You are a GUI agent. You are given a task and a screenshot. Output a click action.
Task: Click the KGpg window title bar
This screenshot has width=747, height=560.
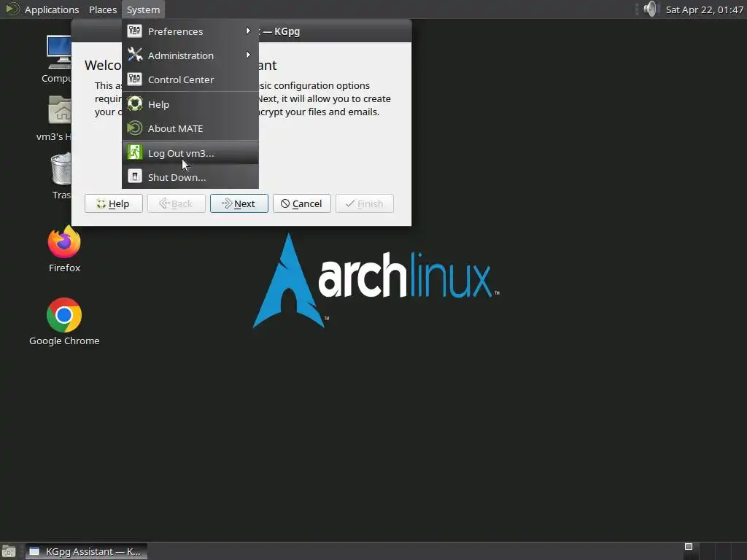pyautogui.click(x=336, y=31)
